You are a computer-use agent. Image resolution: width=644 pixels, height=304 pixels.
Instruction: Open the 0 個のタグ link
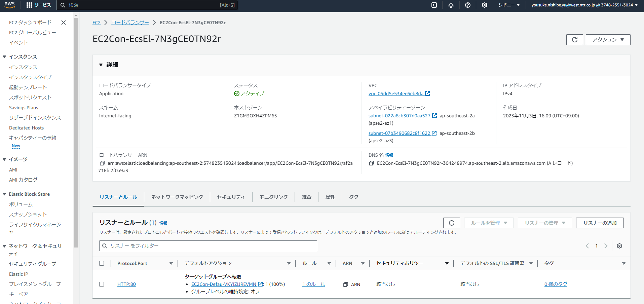(556, 284)
